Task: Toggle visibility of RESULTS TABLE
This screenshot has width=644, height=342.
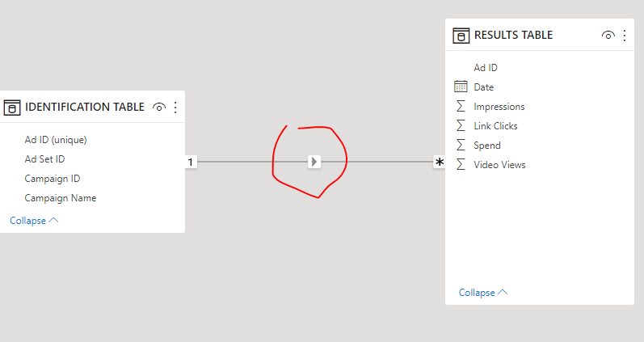Action: (x=608, y=36)
